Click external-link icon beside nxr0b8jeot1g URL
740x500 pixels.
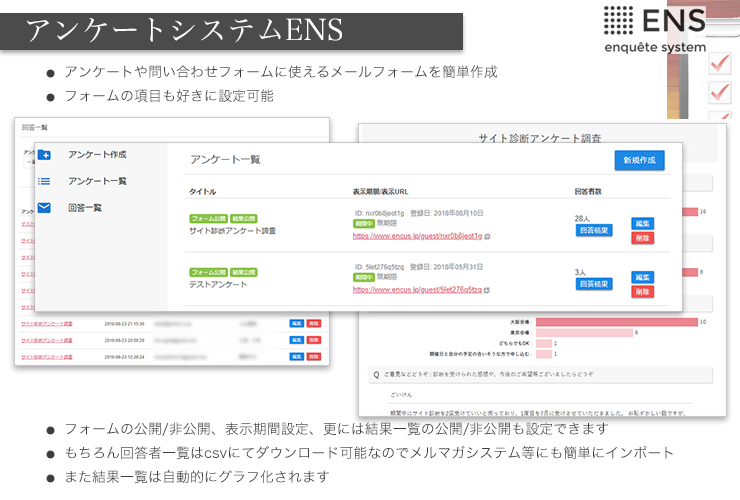click(x=487, y=236)
